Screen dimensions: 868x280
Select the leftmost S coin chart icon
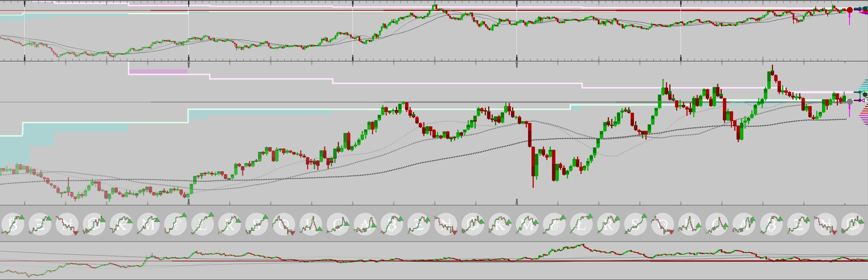click(x=257, y=224)
